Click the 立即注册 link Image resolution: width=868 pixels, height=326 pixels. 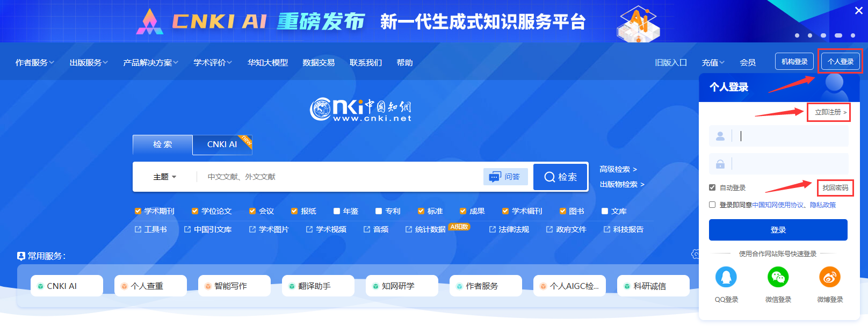pos(830,112)
